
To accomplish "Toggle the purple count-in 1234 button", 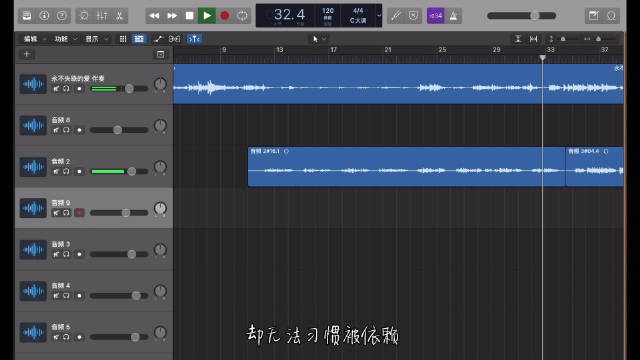I will (436, 16).
